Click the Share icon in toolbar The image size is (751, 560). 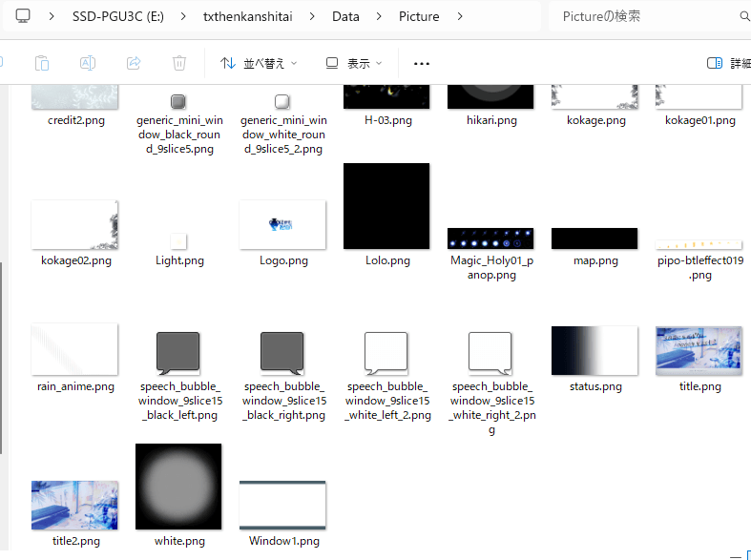pos(134,63)
